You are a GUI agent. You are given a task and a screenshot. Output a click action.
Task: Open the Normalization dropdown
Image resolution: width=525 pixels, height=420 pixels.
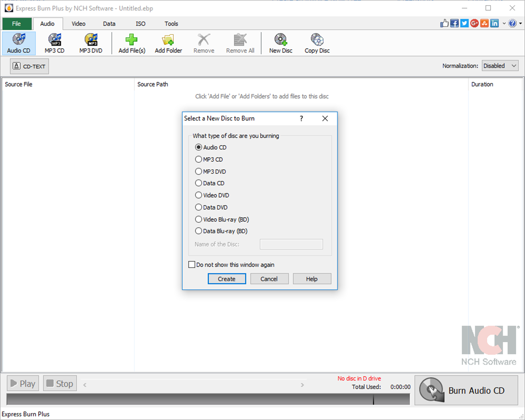(500, 66)
